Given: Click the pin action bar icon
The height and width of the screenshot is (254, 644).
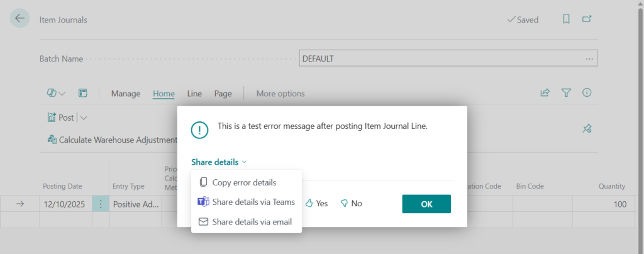Looking at the screenshot, I should coord(587,128).
